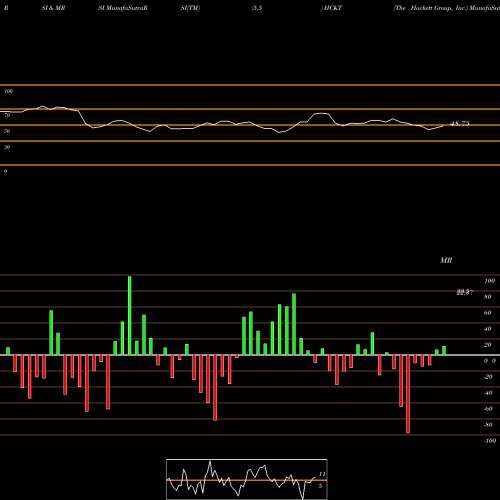Click the 'SI & MR' header label
Screen dimensions: 500x500
coord(53,8)
